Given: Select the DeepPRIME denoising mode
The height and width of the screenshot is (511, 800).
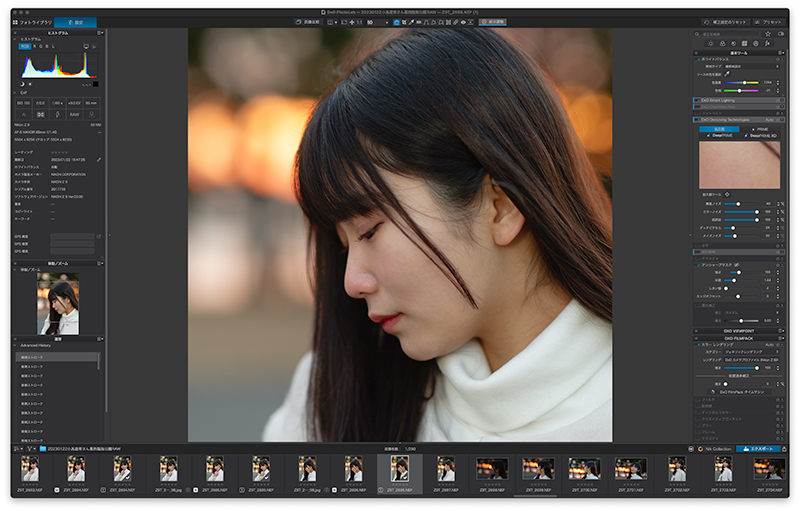Looking at the screenshot, I should pos(720,136).
